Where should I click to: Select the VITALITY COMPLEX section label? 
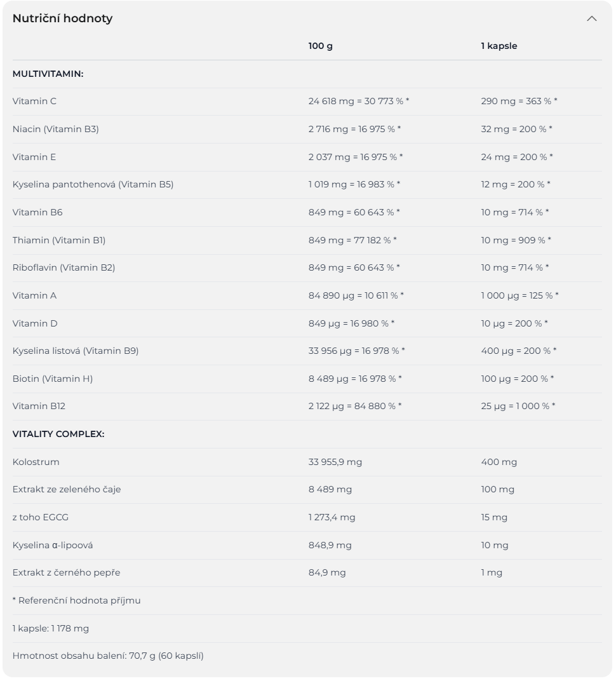click(58, 434)
